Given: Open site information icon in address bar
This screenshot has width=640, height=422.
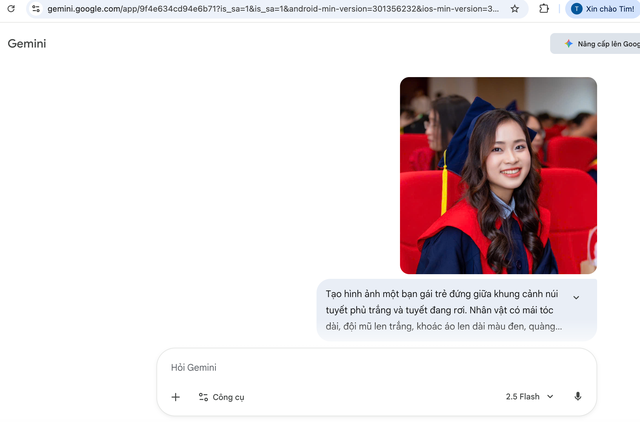Looking at the screenshot, I should [x=36, y=9].
